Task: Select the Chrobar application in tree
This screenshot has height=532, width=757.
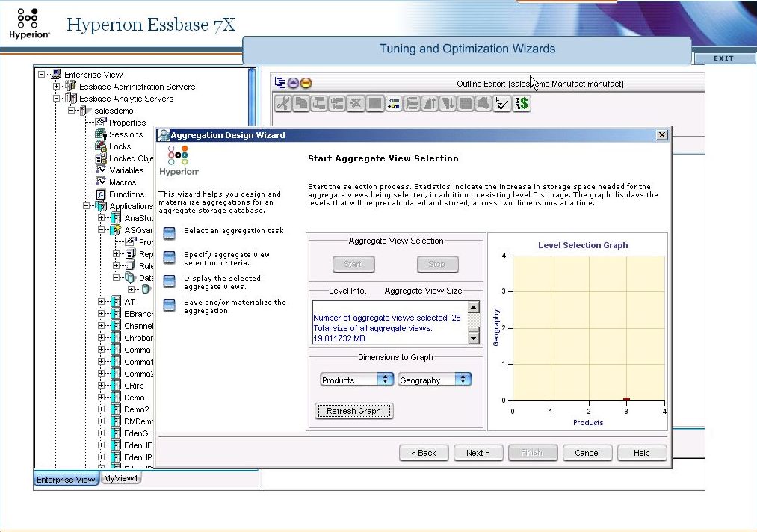Action: (x=138, y=338)
